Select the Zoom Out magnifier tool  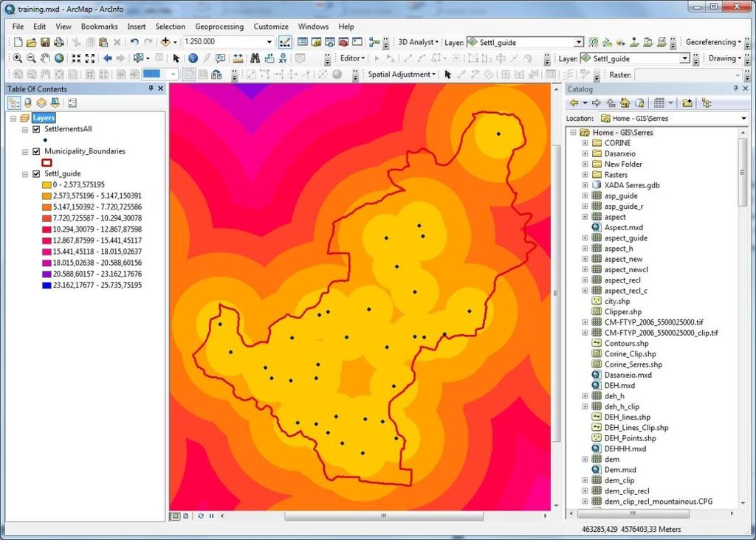tap(31, 58)
